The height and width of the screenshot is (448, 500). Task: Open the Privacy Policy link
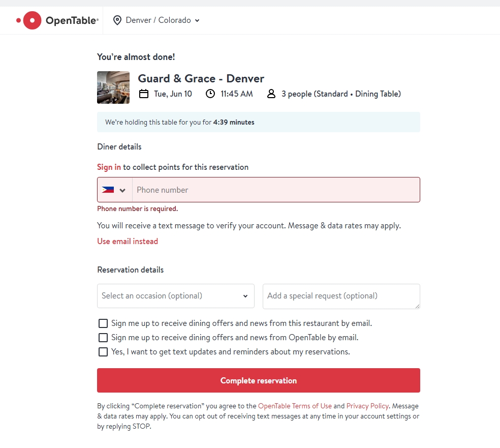click(367, 406)
